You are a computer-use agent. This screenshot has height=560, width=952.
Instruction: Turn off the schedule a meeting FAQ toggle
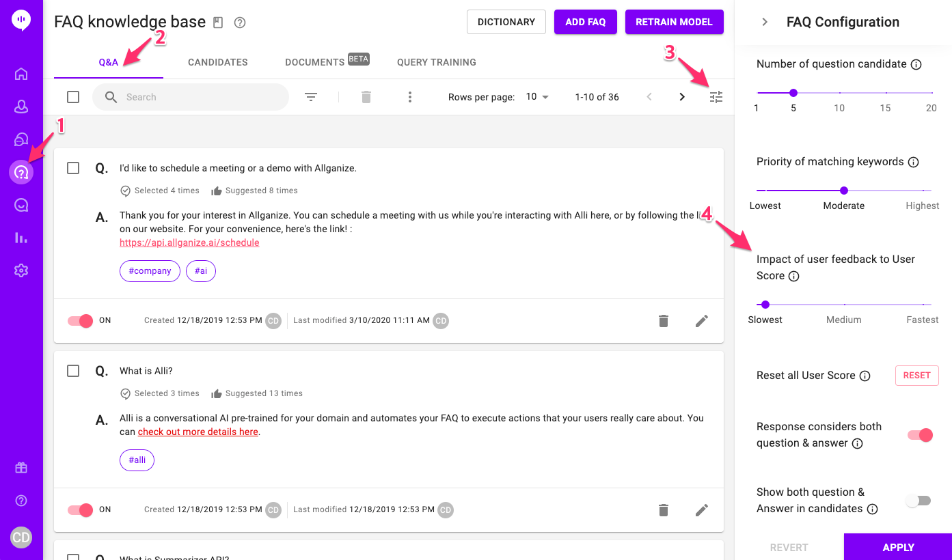click(x=80, y=320)
